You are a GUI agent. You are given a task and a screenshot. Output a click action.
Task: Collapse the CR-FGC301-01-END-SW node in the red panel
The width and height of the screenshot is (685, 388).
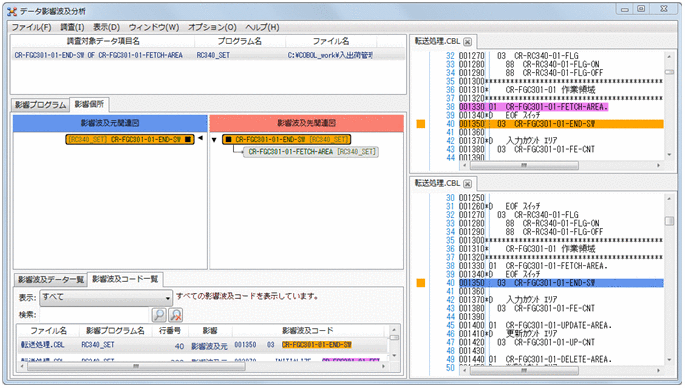[x=214, y=140]
